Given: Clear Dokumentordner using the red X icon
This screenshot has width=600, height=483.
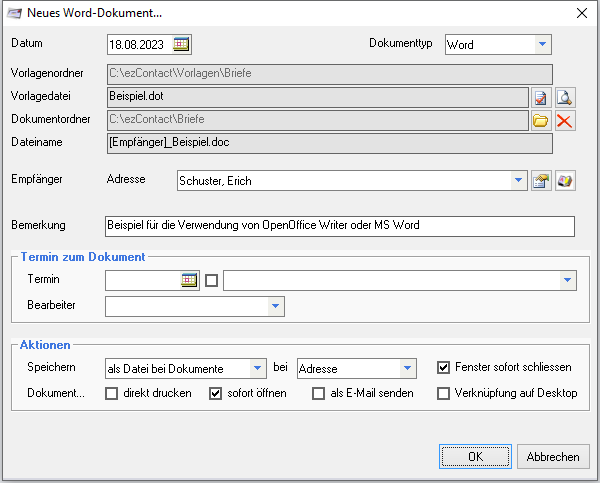Looking at the screenshot, I should (565, 121).
